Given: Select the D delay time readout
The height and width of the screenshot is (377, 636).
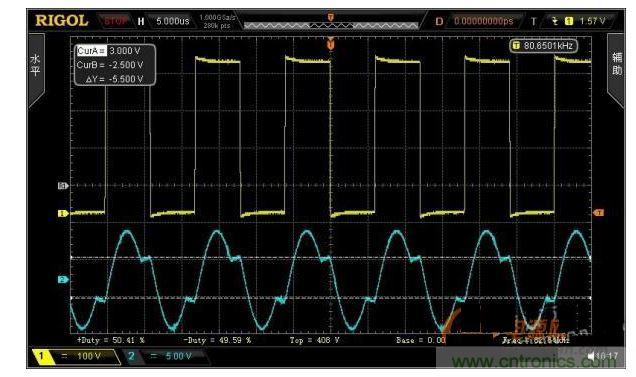Looking at the screenshot, I should [475, 21].
